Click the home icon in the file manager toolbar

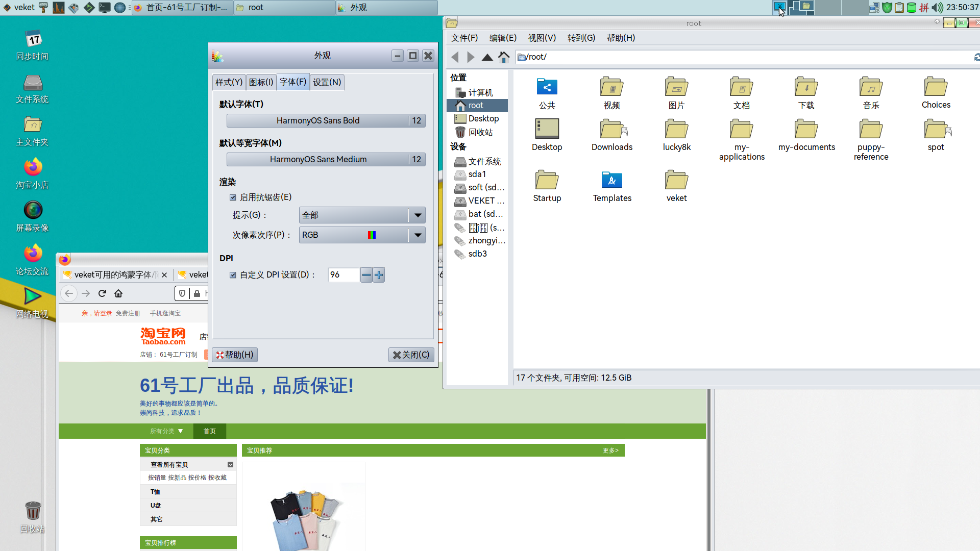(504, 57)
